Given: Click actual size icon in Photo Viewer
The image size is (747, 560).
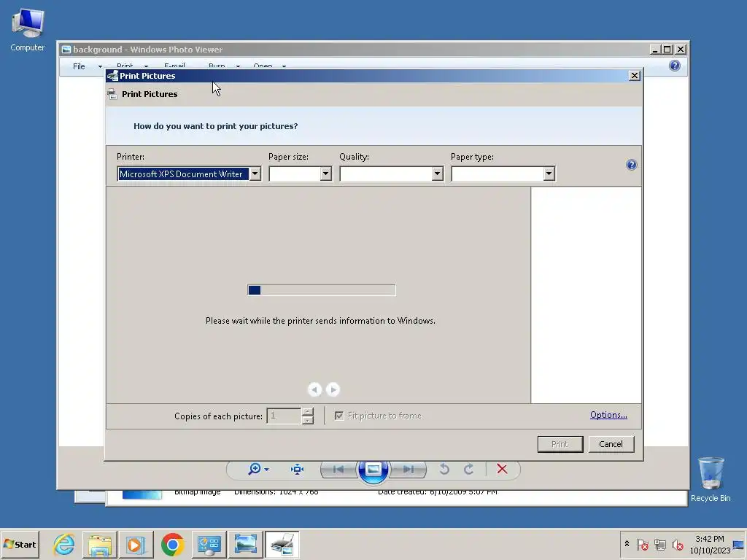Looking at the screenshot, I should pyautogui.click(x=298, y=469).
